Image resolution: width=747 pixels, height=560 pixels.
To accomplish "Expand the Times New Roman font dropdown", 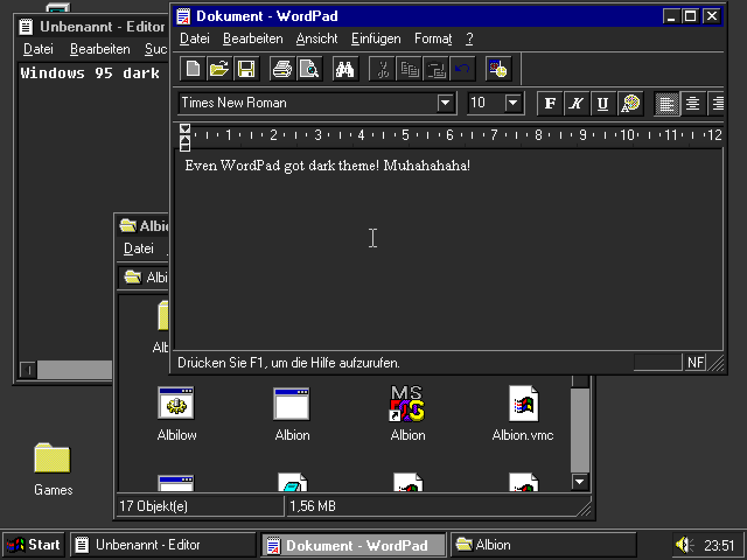I will [x=445, y=103].
